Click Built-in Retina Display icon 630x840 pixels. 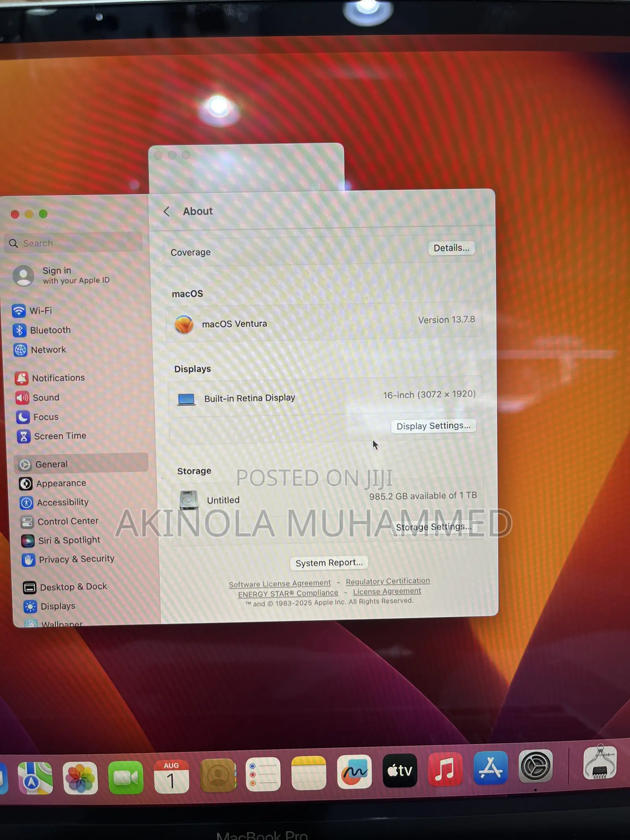point(186,400)
